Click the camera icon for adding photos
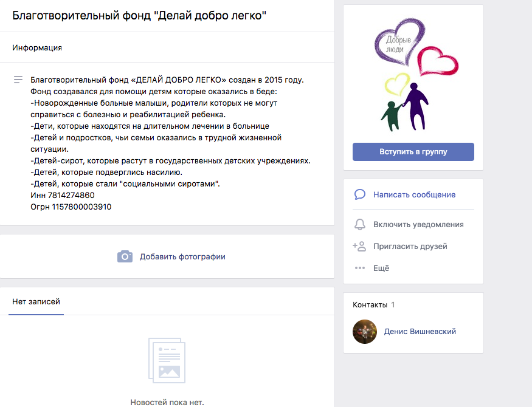Image resolution: width=532 pixels, height=407 pixels. (125, 256)
